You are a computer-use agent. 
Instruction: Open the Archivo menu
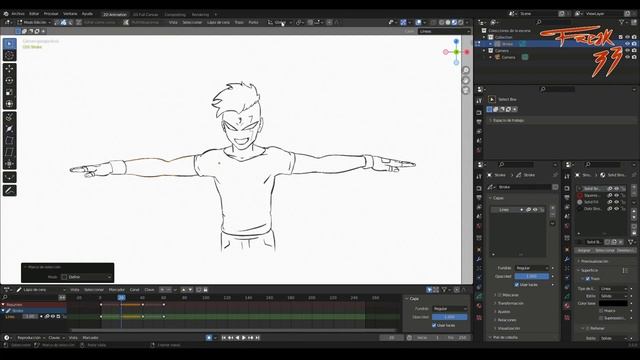point(18,13)
